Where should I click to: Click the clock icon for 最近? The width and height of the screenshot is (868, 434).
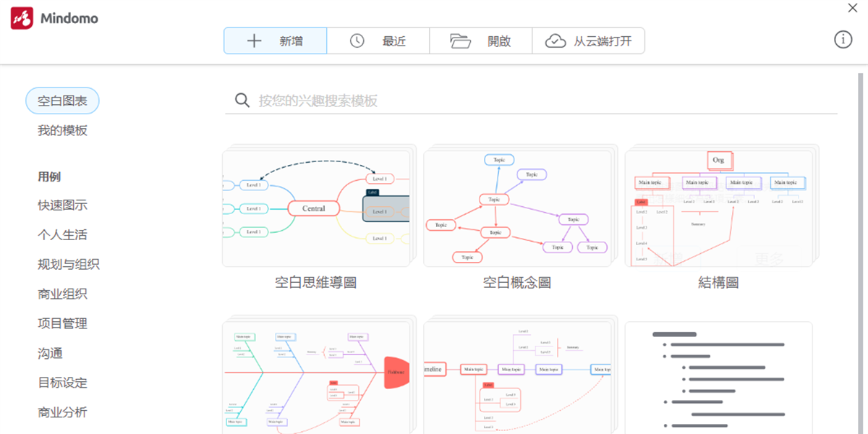coord(357,41)
